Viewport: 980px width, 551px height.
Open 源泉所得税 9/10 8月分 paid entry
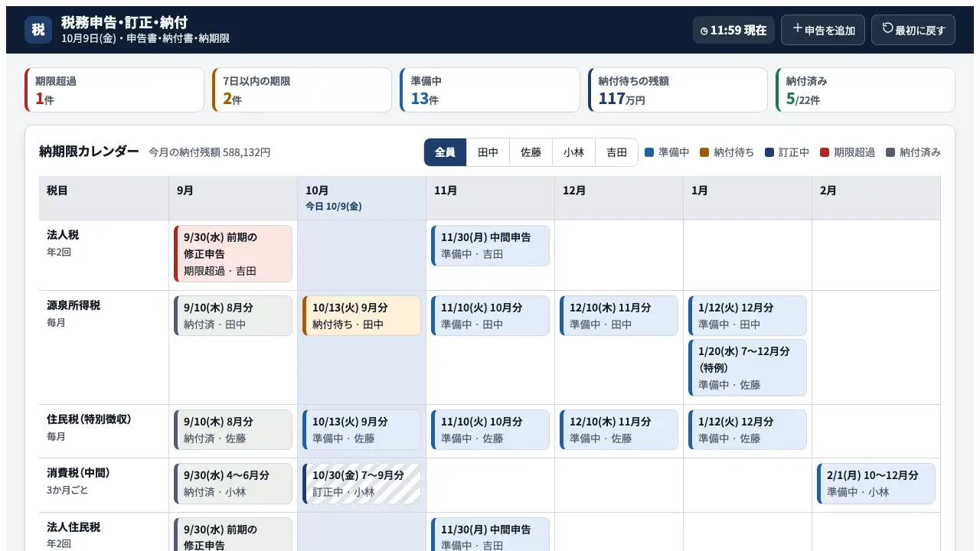(233, 316)
